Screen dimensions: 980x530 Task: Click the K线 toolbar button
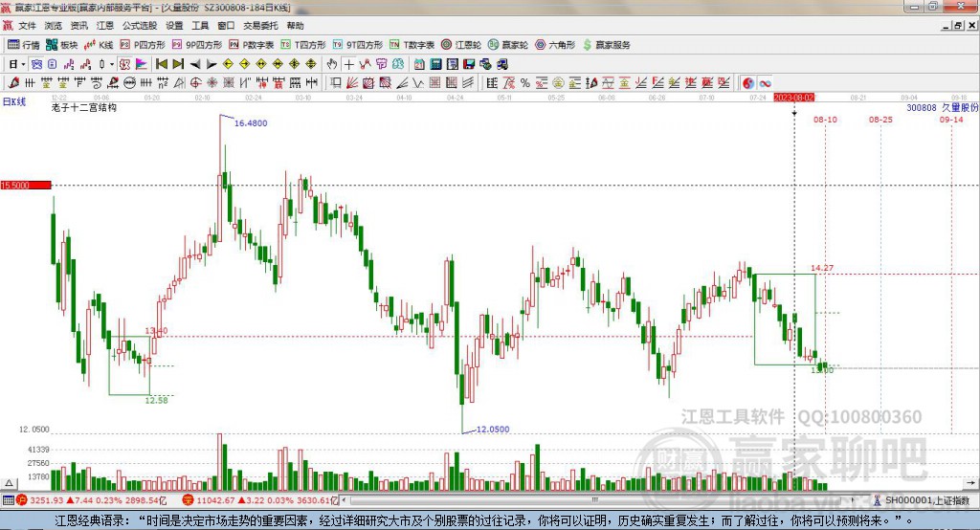click(x=99, y=45)
